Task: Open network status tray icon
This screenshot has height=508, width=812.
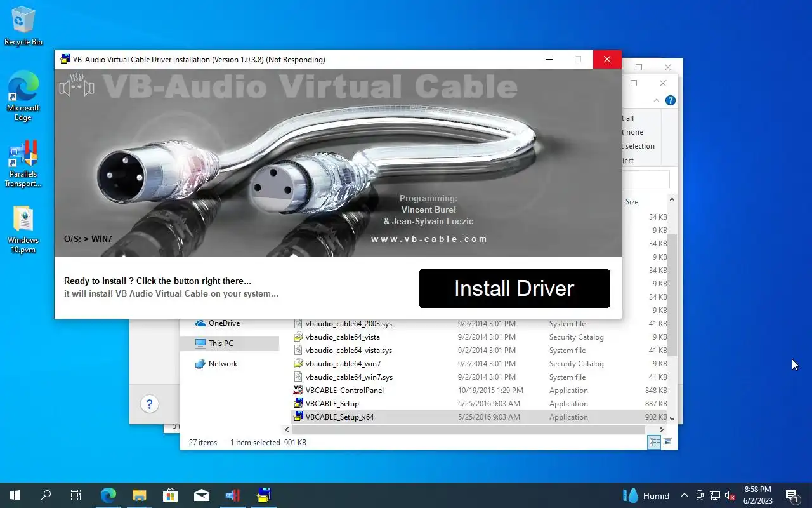Action: coord(715,496)
